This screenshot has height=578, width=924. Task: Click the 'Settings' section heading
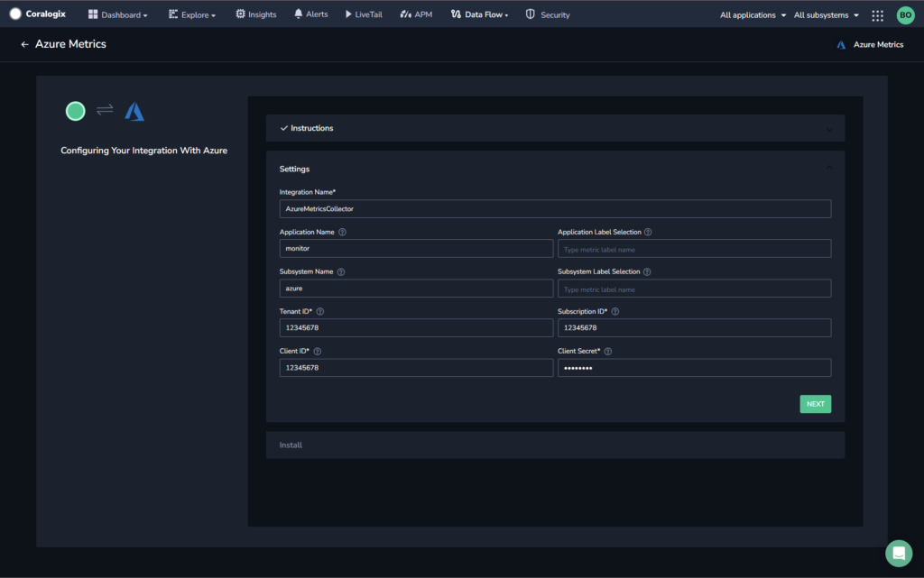click(294, 169)
